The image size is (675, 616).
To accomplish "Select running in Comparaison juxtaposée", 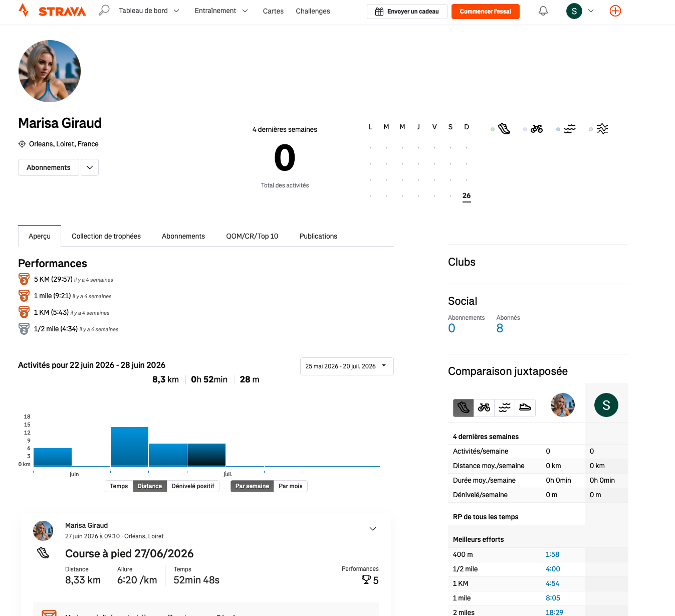I will click(x=464, y=408).
